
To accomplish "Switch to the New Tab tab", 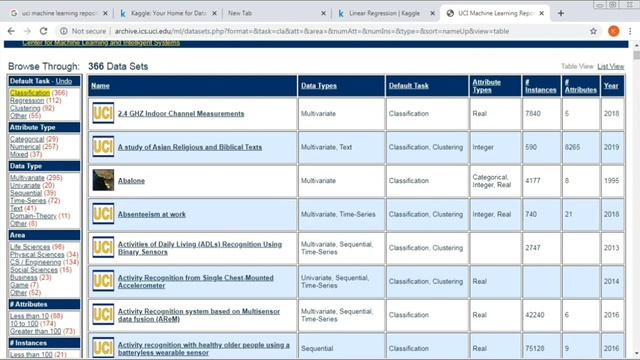I will pyautogui.click(x=276, y=13).
